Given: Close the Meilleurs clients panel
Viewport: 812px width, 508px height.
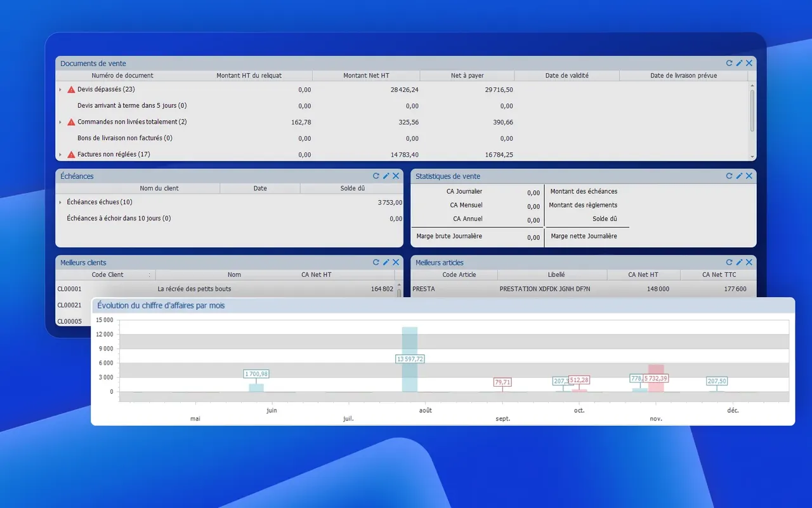Looking at the screenshot, I should pyautogui.click(x=396, y=262).
